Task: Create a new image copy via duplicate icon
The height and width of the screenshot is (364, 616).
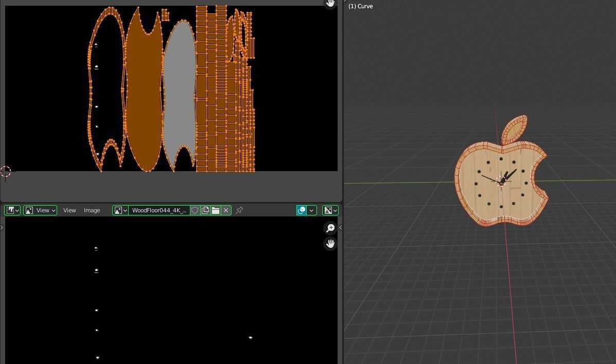Action: 205,210
